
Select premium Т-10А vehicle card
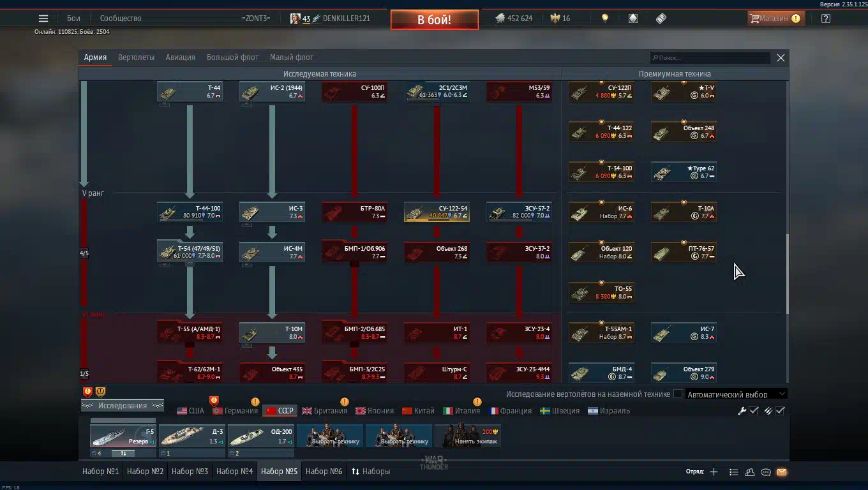click(684, 212)
